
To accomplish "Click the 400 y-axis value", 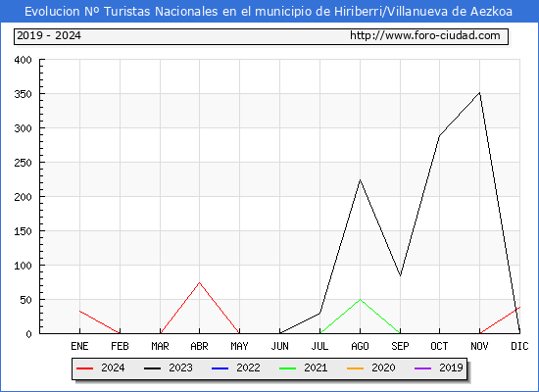I will point(23,60).
